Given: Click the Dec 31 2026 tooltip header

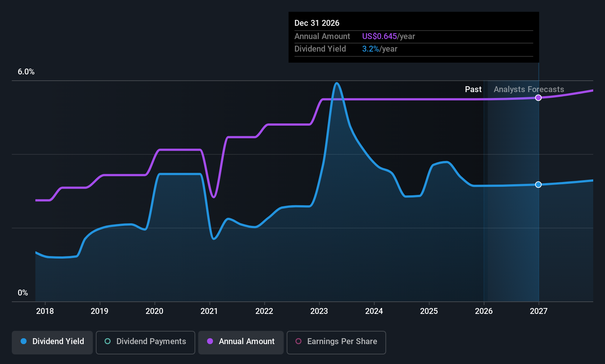Looking at the screenshot, I should click(x=317, y=23).
